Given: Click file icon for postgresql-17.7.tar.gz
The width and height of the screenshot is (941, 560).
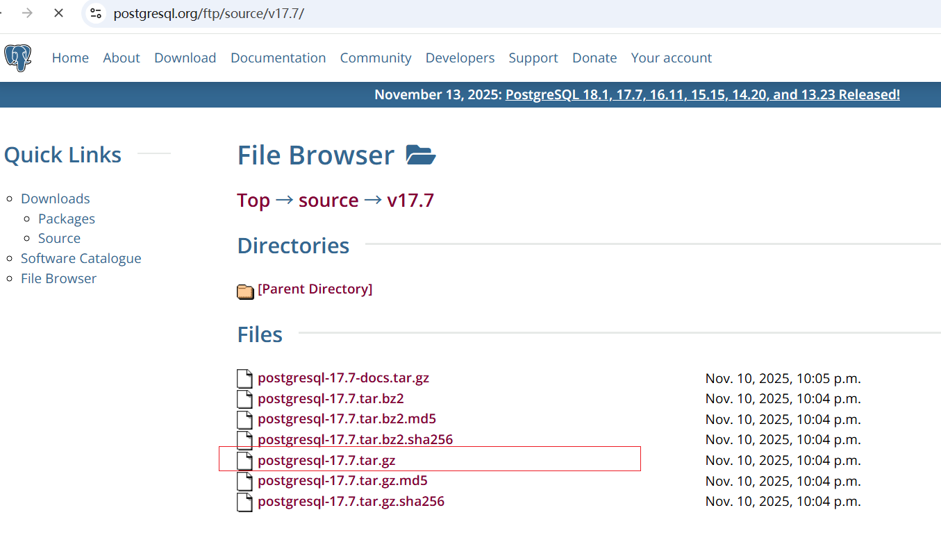Looking at the screenshot, I should coord(244,461).
